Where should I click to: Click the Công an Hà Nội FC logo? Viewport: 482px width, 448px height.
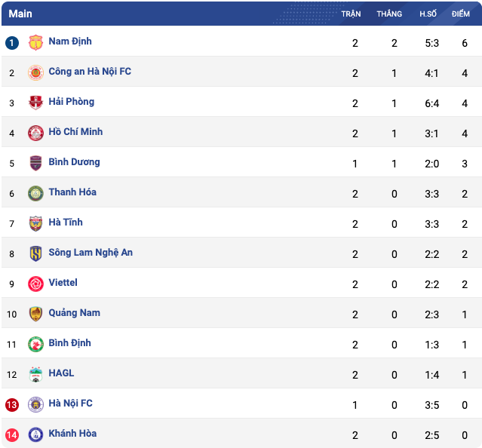pos(35,73)
